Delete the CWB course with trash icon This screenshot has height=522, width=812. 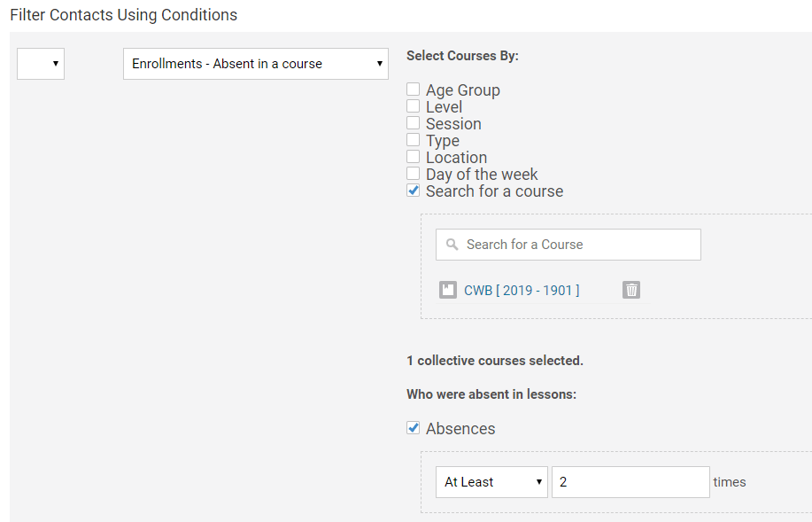631,290
